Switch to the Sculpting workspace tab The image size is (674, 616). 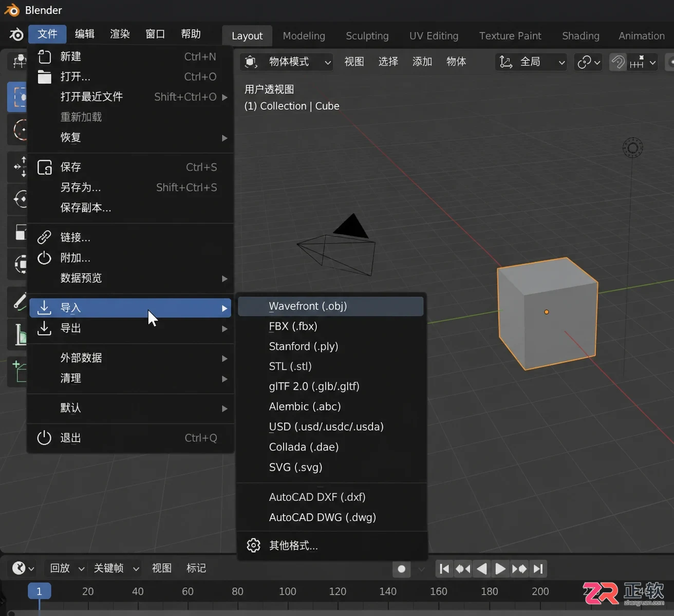click(367, 35)
